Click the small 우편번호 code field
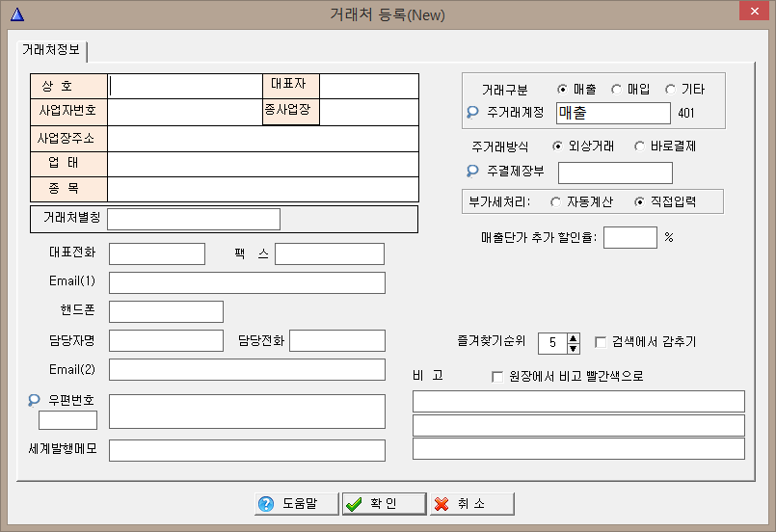Screen dimensions: 776x532 pos(67,420)
